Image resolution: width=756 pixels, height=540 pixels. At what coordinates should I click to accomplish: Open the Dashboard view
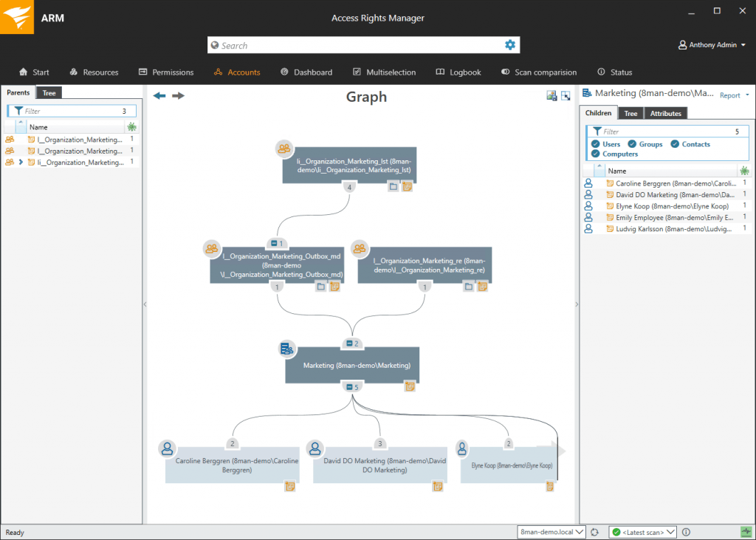pyautogui.click(x=306, y=72)
